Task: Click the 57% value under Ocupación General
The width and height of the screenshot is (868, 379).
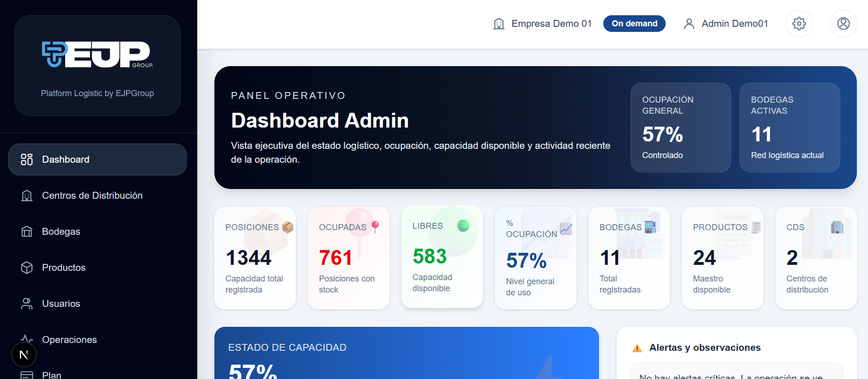Action: [x=662, y=134]
